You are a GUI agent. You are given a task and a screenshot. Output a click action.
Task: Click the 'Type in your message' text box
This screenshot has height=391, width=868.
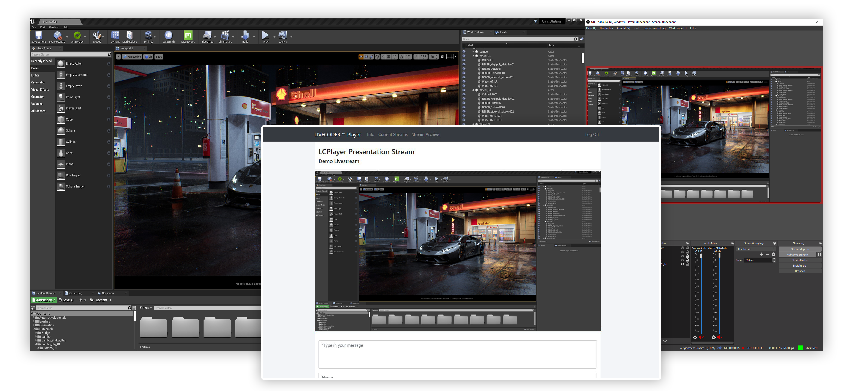[x=457, y=354]
